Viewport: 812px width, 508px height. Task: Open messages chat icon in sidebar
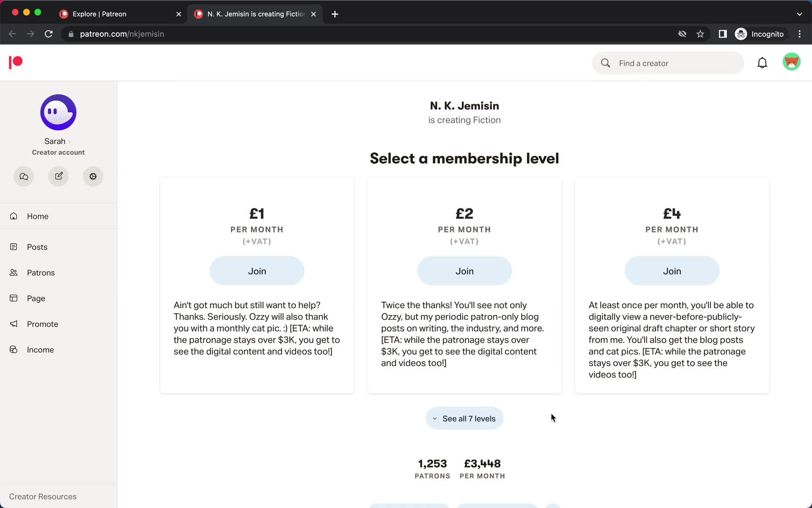click(x=24, y=176)
